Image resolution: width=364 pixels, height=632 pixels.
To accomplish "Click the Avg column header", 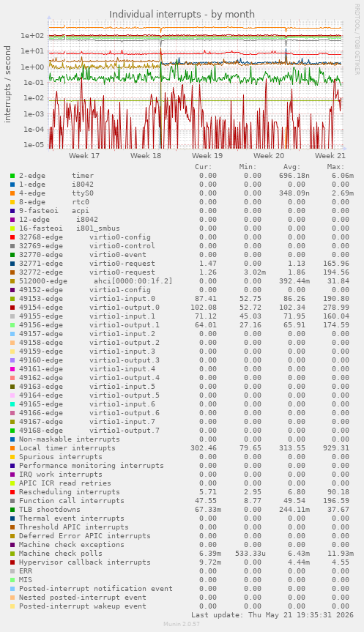I will tap(291, 167).
